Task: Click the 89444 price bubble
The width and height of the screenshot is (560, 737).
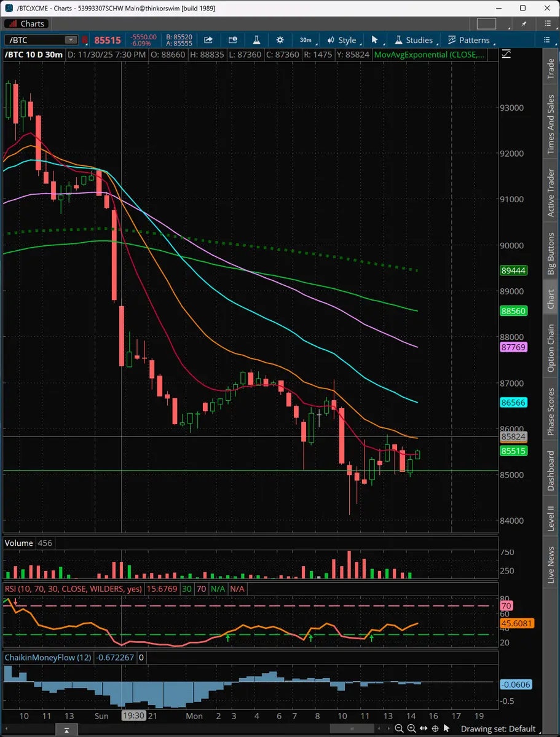Action: tap(513, 270)
